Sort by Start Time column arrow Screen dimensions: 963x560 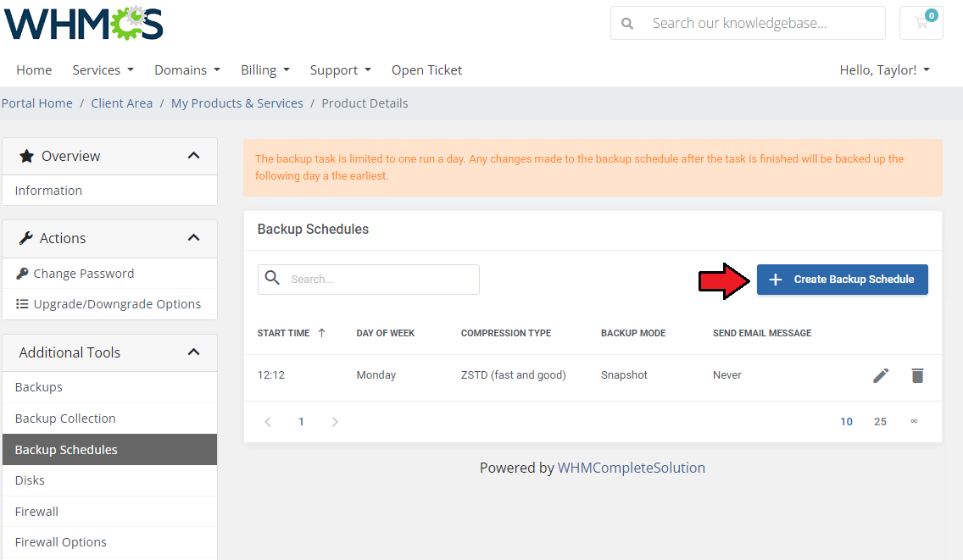tap(321, 333)
